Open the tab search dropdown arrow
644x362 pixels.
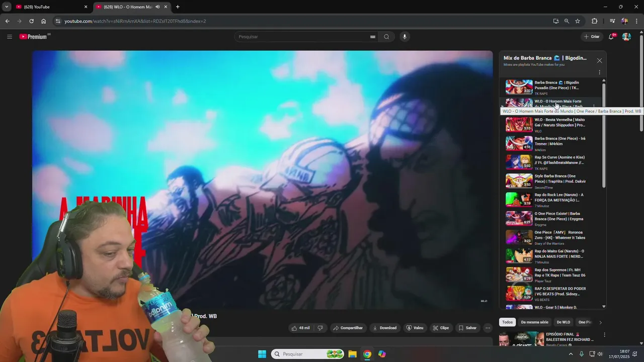7,7
